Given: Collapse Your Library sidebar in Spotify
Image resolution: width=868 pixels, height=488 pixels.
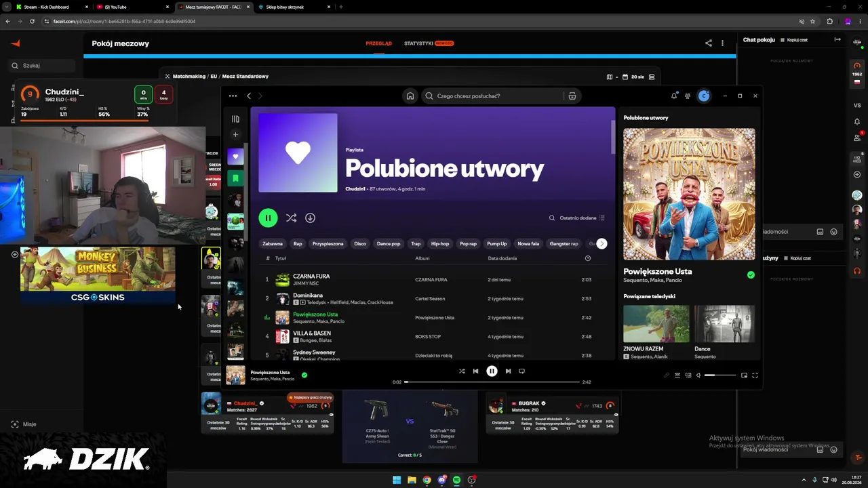Looking at the screenshot, I should coord(235,119).
